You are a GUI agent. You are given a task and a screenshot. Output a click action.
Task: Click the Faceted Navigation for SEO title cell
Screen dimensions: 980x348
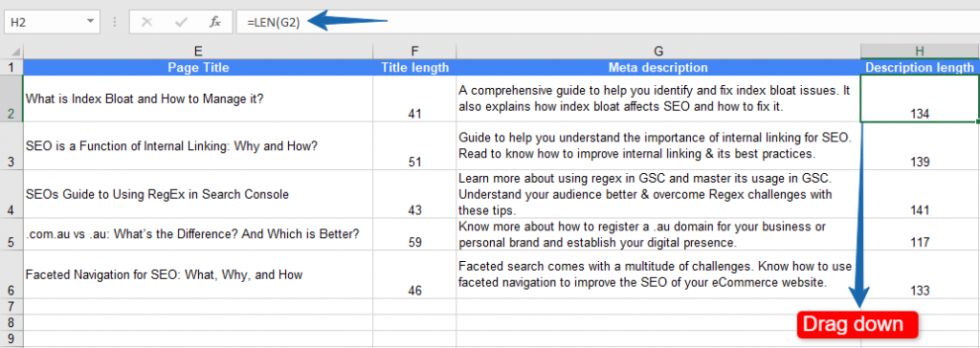pos(198,274)
